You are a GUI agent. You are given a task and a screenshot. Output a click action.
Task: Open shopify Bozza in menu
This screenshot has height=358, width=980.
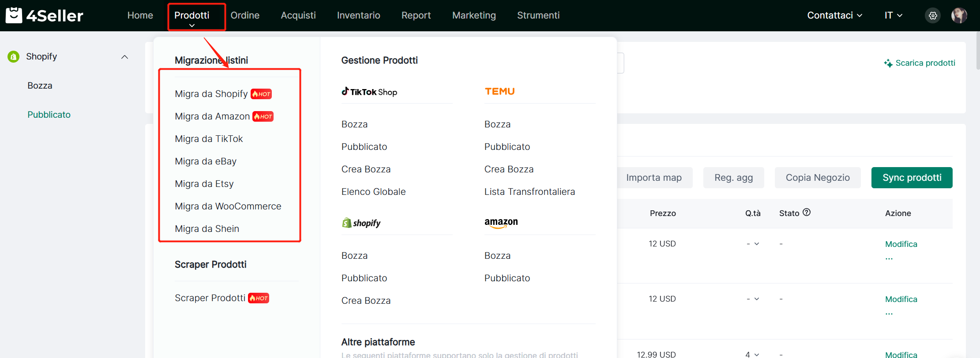[354, 256]
